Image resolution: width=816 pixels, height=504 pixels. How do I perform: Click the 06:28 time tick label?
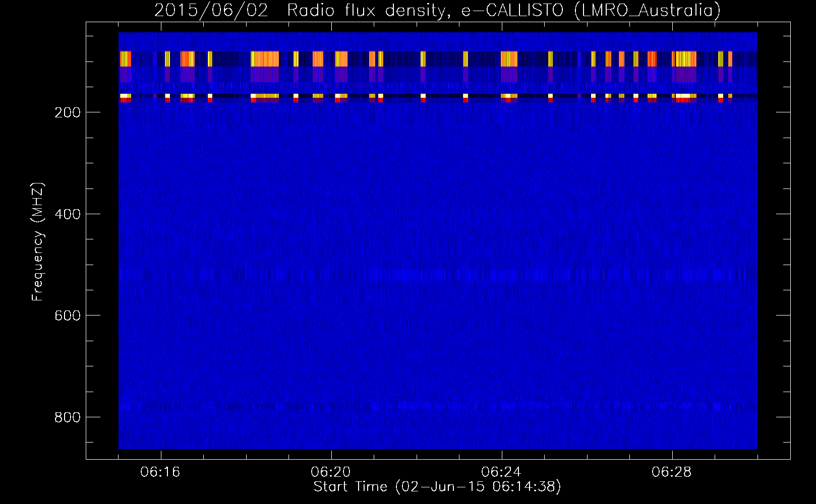click(672, 472)
